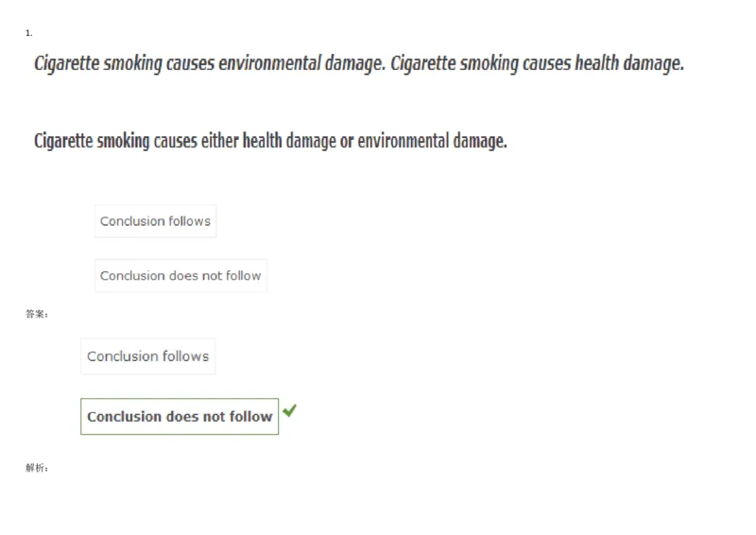Select "Conclusion follows" directly under the question
Image resolution: width=756 pixels, height=535 pixels.
155,221
